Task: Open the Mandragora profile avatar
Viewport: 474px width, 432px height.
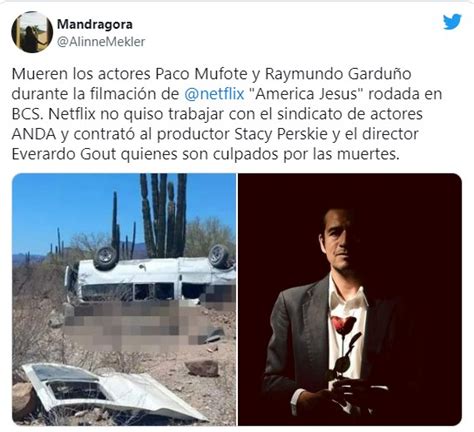Action: [x=32, y=32]
